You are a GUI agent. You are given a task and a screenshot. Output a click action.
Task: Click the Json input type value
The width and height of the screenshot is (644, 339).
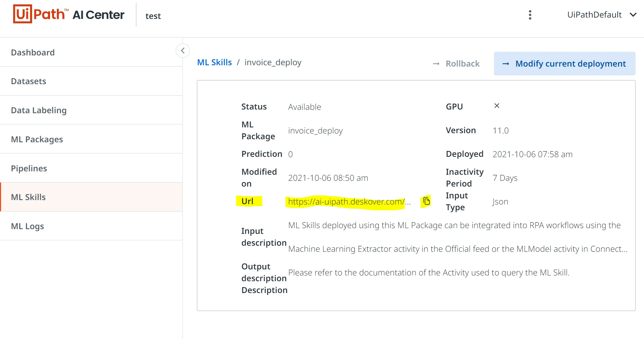500,202
